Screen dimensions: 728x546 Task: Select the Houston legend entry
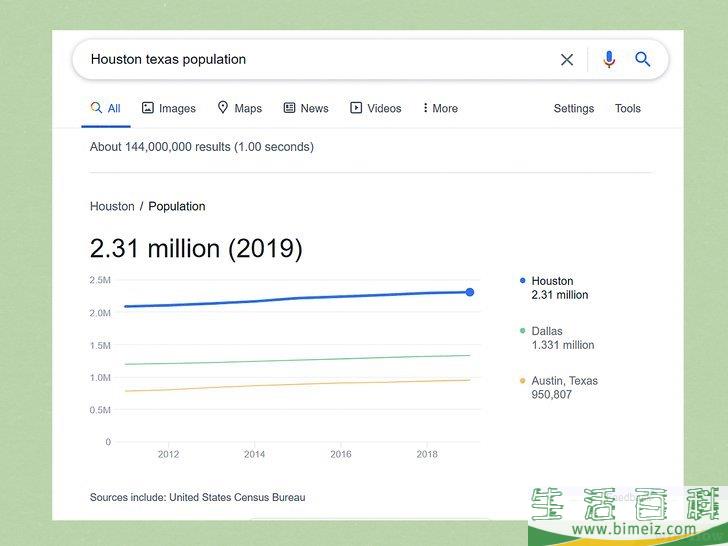(554, 288)
